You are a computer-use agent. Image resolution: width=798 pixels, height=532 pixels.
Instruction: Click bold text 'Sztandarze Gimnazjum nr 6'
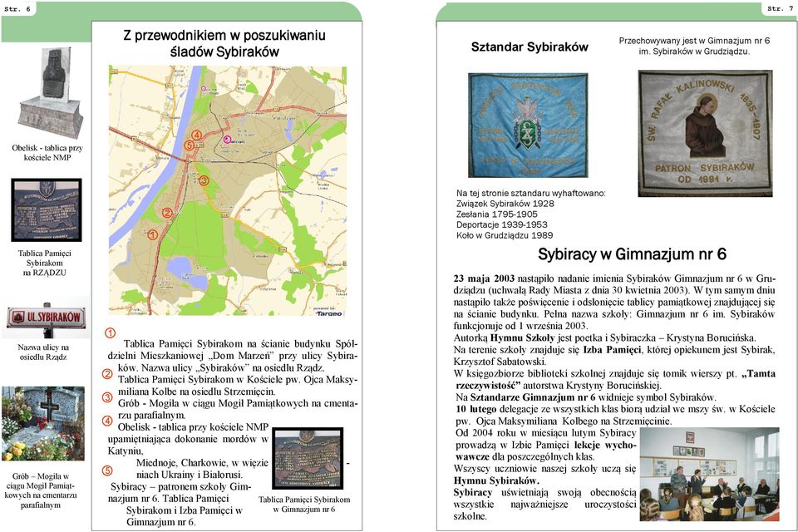533,397
